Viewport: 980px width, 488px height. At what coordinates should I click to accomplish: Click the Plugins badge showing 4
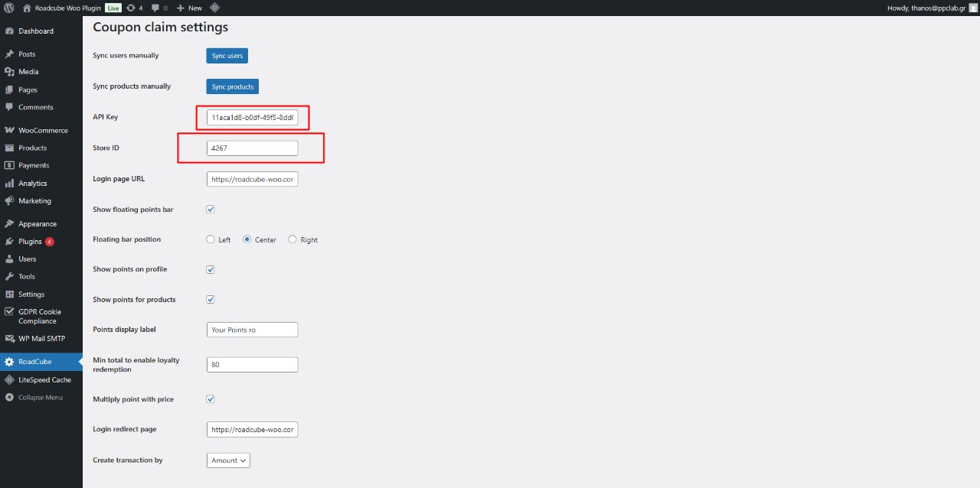point(50,242)
